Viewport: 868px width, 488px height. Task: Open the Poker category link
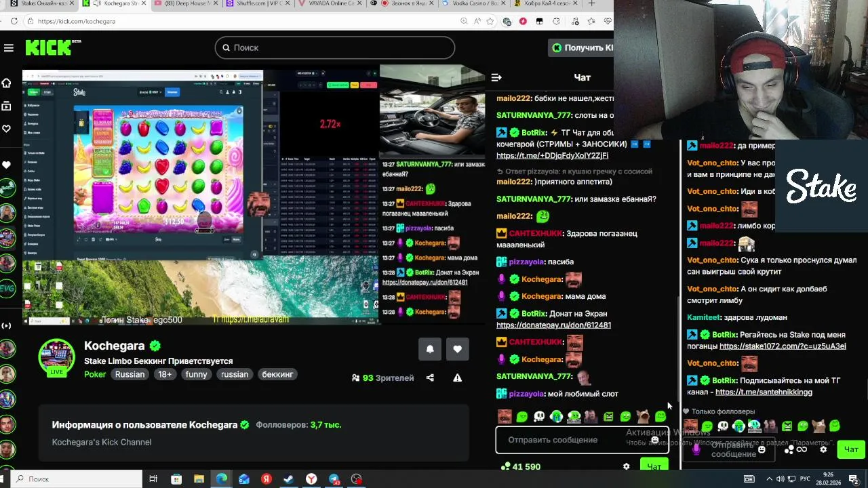click(x=95, y=374)
